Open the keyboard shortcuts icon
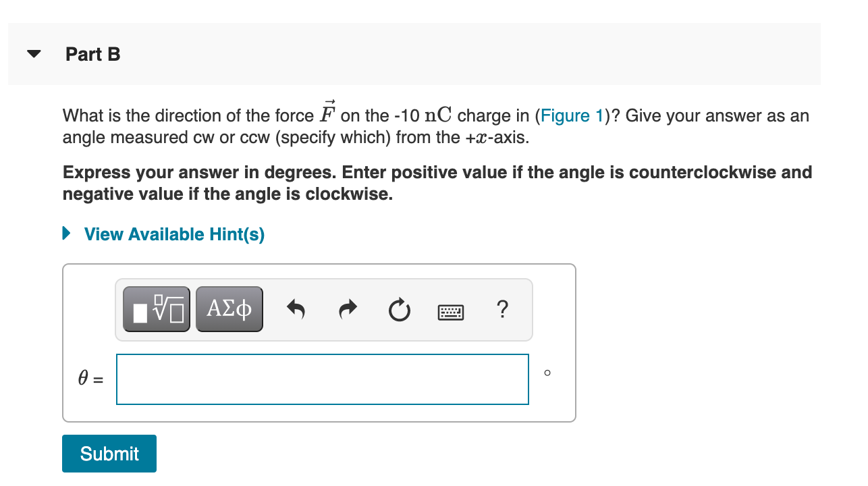 point(450,311)
